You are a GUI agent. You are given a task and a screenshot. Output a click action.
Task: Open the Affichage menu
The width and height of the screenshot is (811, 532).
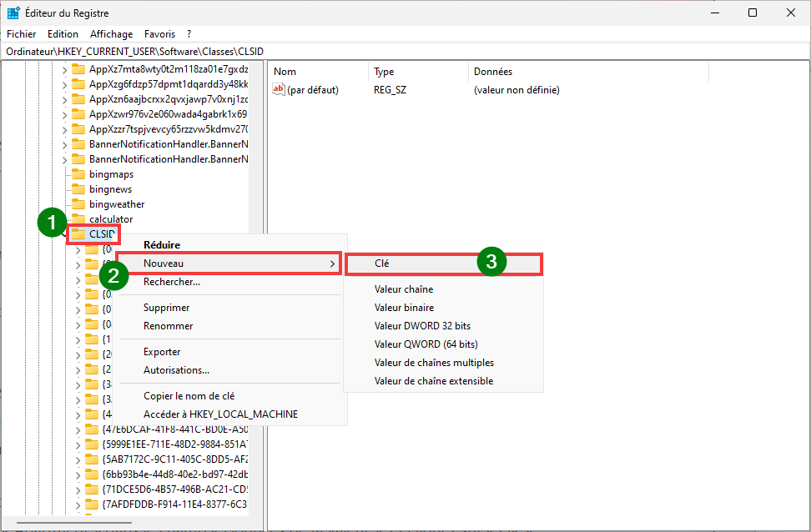coord(112,34)
